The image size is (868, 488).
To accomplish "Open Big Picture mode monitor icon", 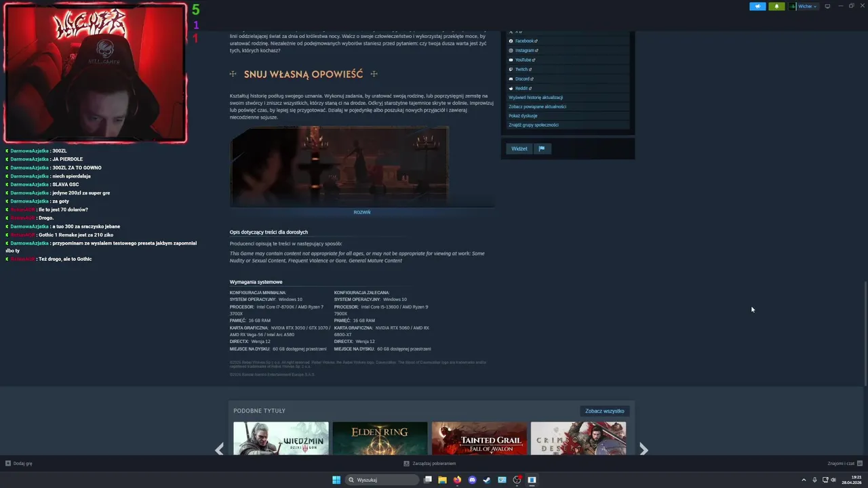I will point(827,6).
